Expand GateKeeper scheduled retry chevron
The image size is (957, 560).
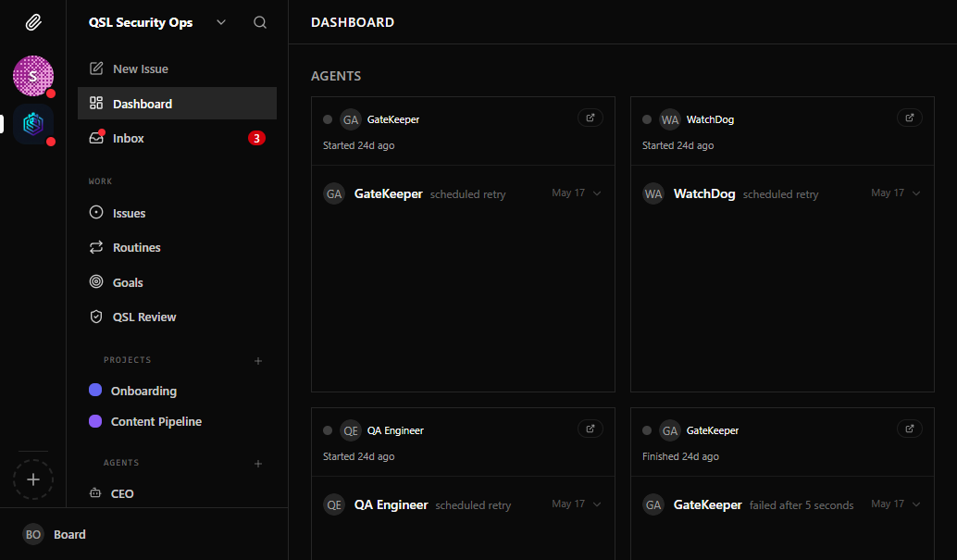597,193
